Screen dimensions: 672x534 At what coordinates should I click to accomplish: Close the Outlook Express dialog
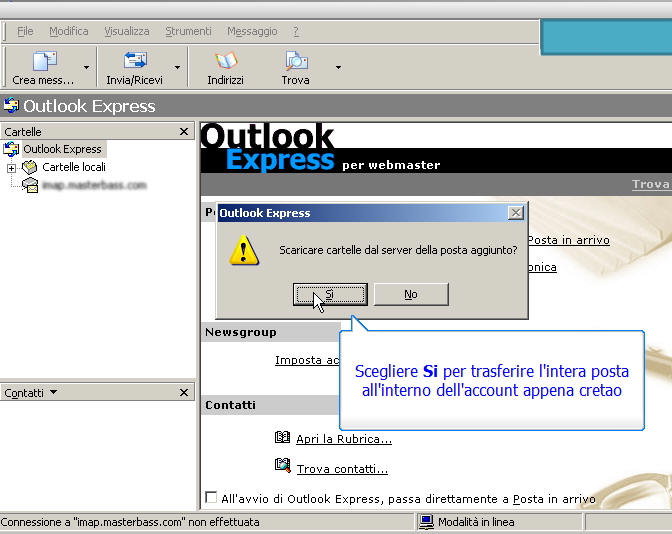(516, 213)
